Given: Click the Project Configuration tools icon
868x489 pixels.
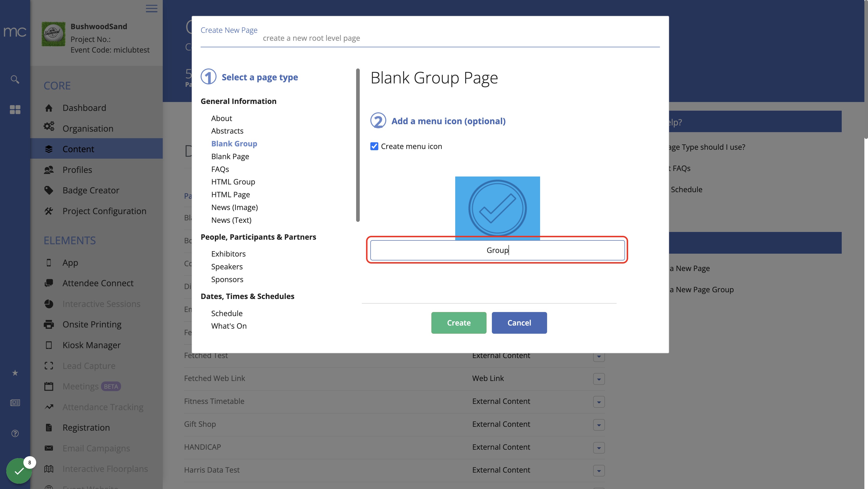Looking at the screenshot, I should pos(49,211).
